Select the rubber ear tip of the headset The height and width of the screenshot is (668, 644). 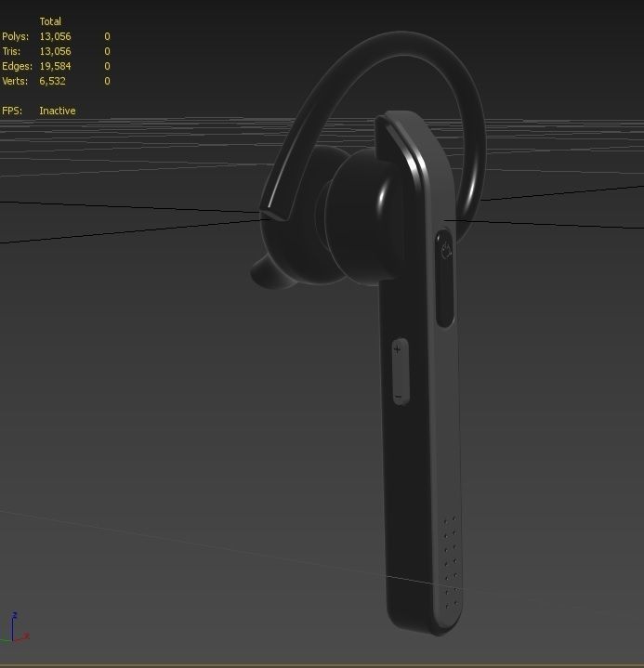272,272
